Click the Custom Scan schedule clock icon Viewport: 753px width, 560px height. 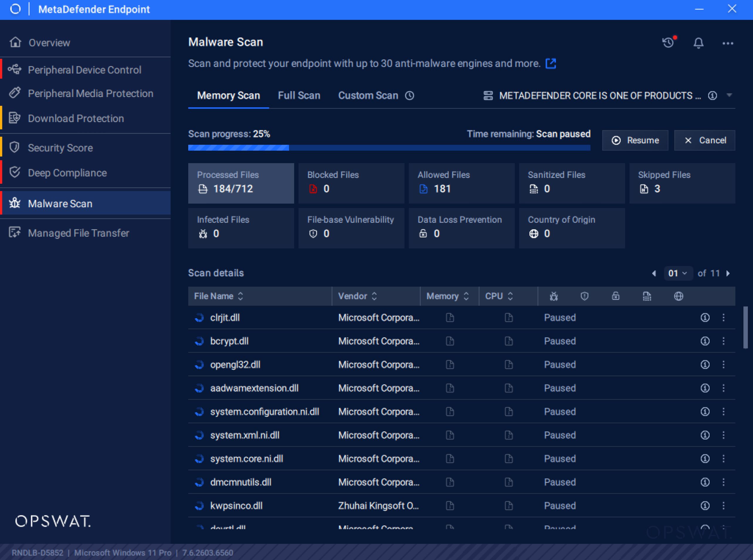coord(410,96)
